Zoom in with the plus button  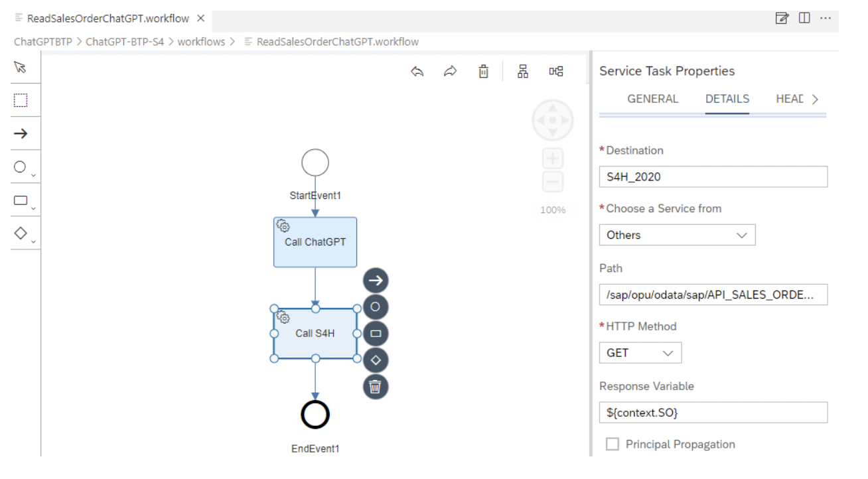(553, 159)
